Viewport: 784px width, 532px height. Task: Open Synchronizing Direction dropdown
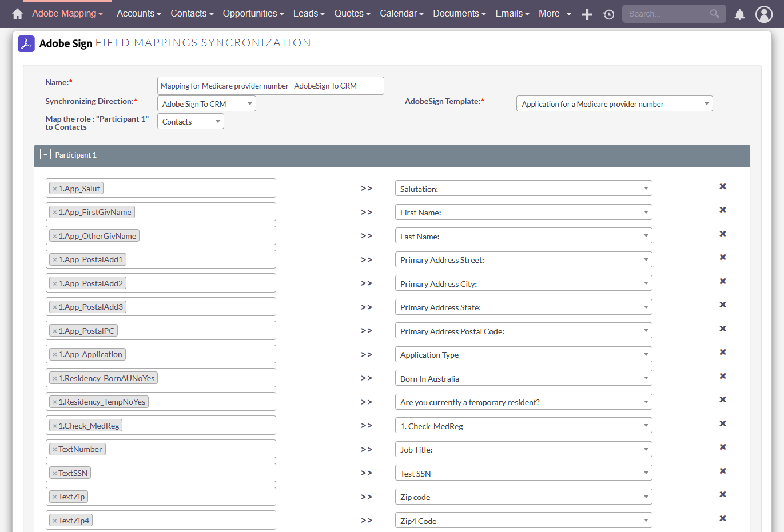click(x=206, y=104)
